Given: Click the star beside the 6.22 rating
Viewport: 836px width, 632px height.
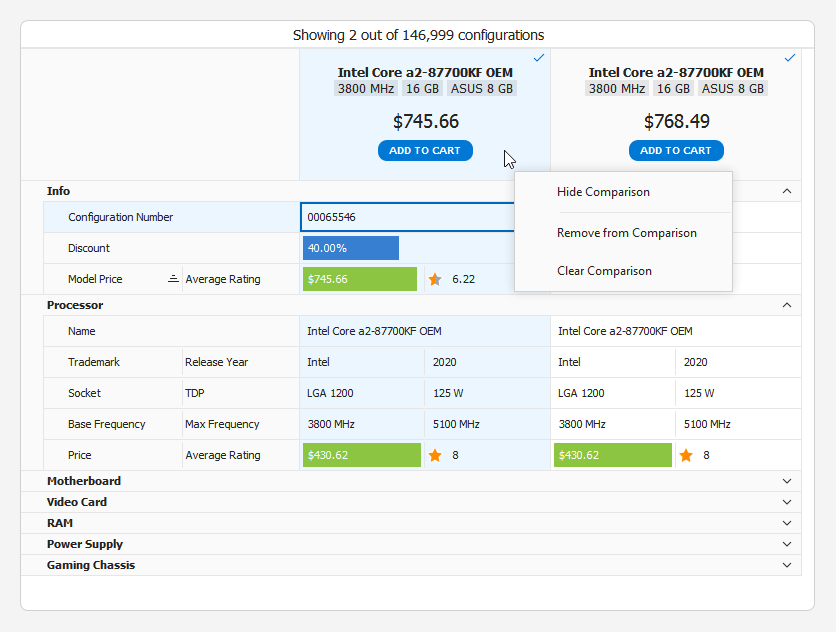Looking at the screenshot, I should click(434, 279).
